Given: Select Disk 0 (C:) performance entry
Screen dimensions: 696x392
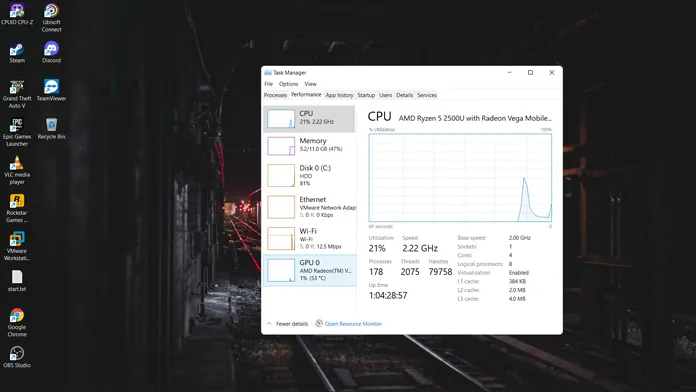Looking at the screenshot, I should [310, 175].
